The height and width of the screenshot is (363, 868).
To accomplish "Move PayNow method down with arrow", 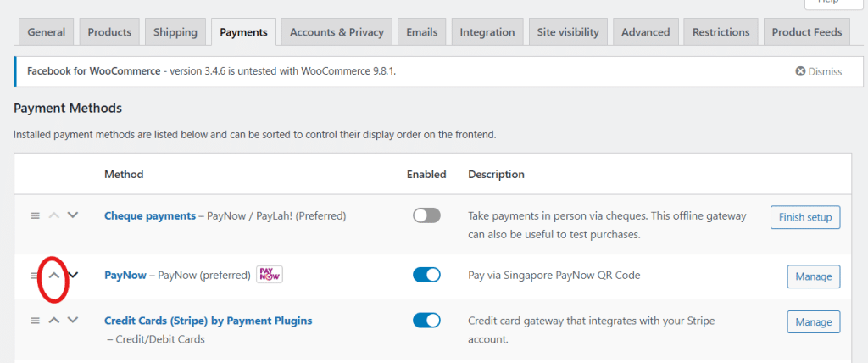I will point(73,275).
